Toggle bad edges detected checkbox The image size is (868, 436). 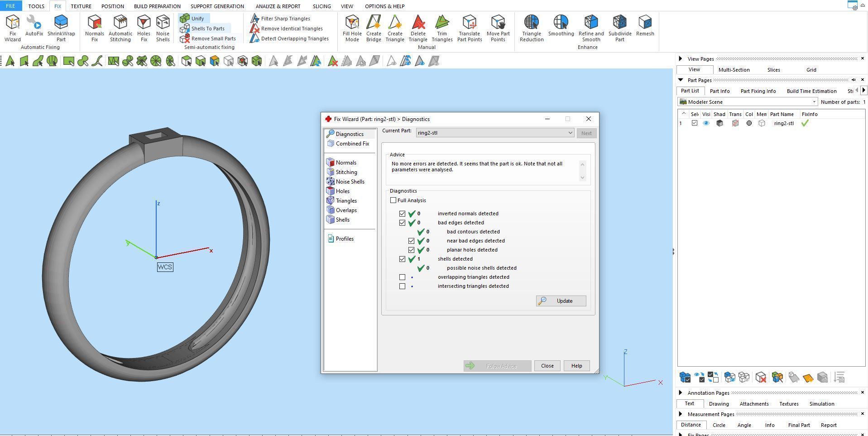tap(402, 223)
